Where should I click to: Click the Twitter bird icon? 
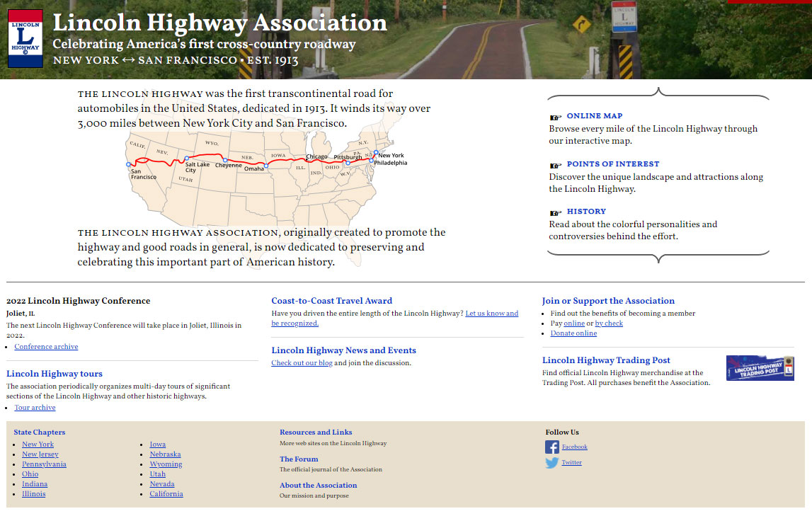(552, 462)
